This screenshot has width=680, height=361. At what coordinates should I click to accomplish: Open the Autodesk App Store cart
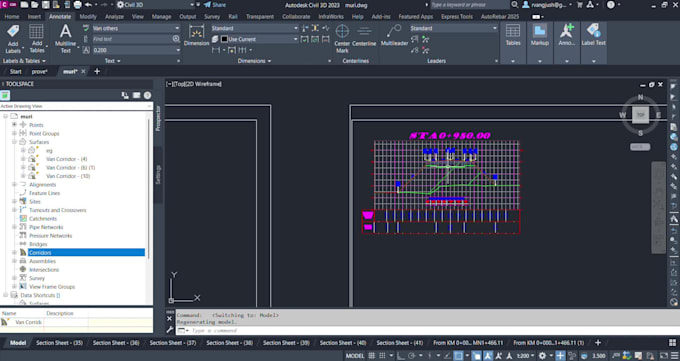579,5
